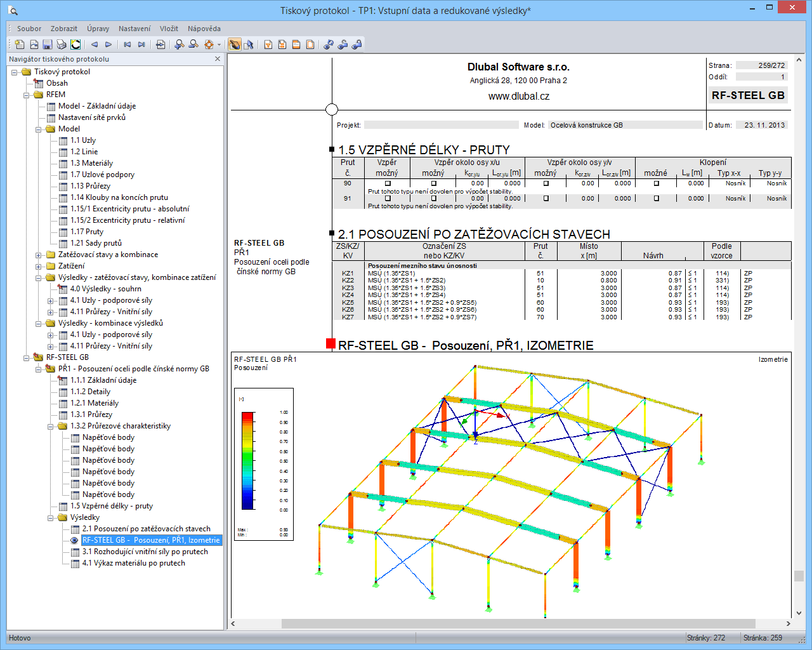Select 1.7 Uzlové podpory item

click(102, 175)
